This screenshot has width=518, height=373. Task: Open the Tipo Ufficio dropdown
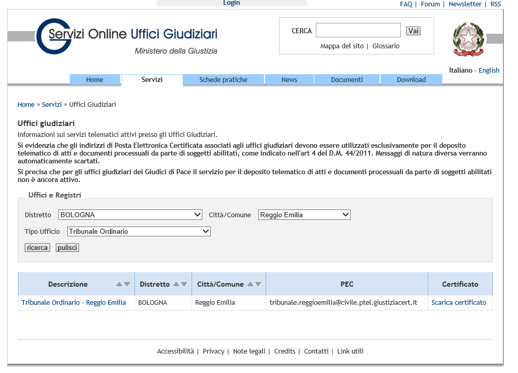(139, 231)
